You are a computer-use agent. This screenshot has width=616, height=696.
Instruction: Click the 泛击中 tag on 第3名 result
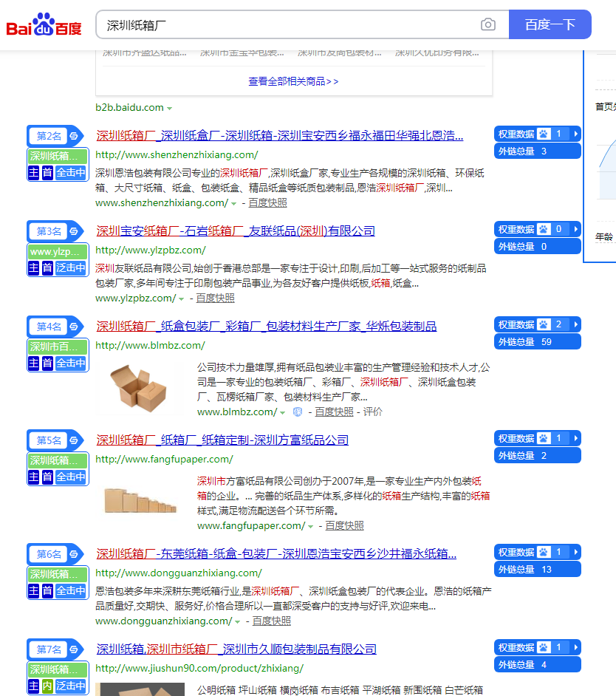click(x=71, y=268)
